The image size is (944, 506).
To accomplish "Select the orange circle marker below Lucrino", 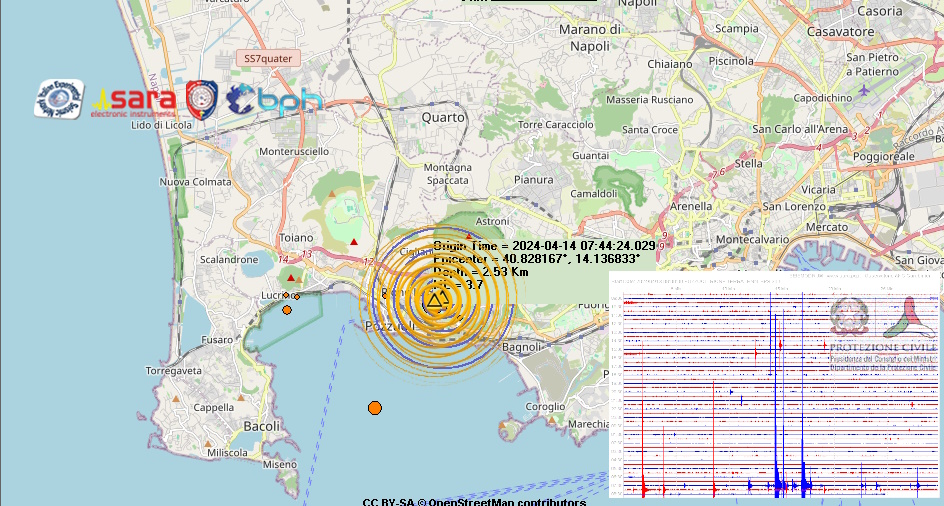I will pyautogui.click(x=287, y=310).
